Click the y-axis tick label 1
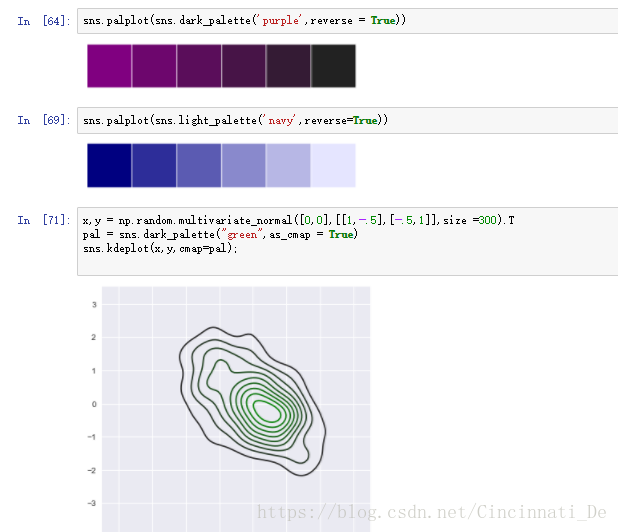The image size is (618, 532). (94, 371)
